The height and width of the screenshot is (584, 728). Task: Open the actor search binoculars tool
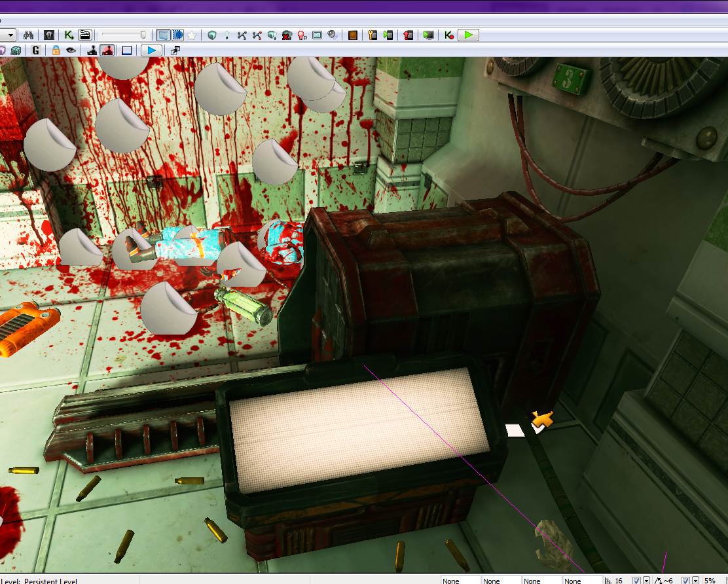28,35
